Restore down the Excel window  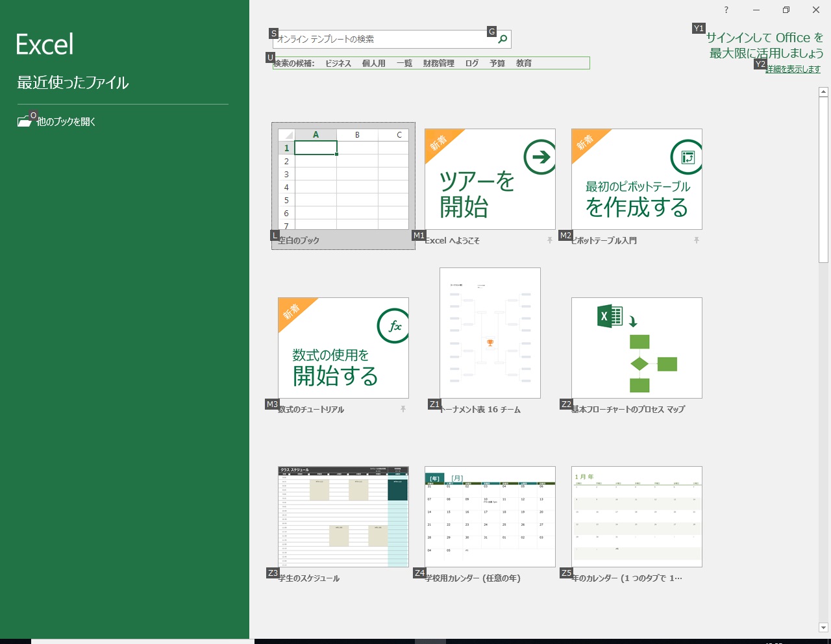(786, 10)
